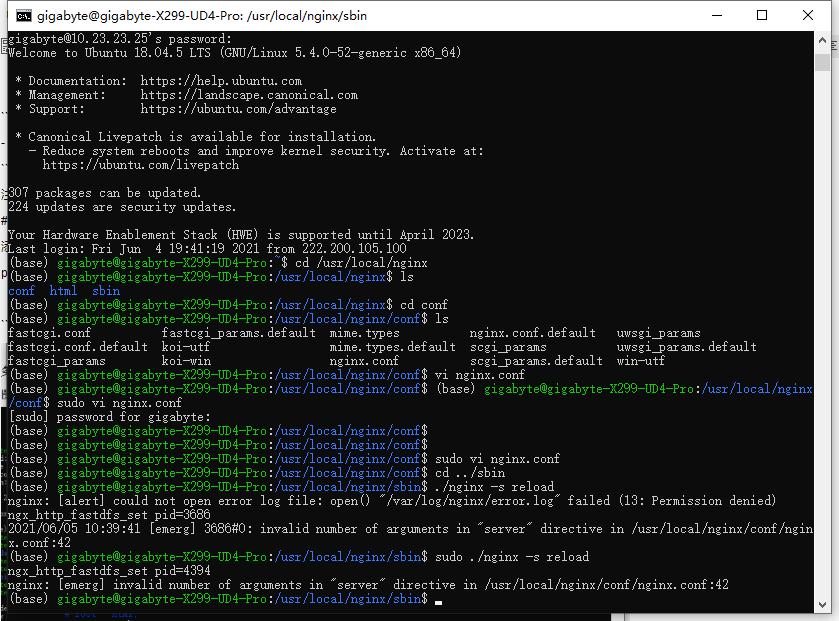Click the 'conf' directory name in ls output
This screenshot has height=621, width=839.
pyautogui.click(x=21, y=291)
